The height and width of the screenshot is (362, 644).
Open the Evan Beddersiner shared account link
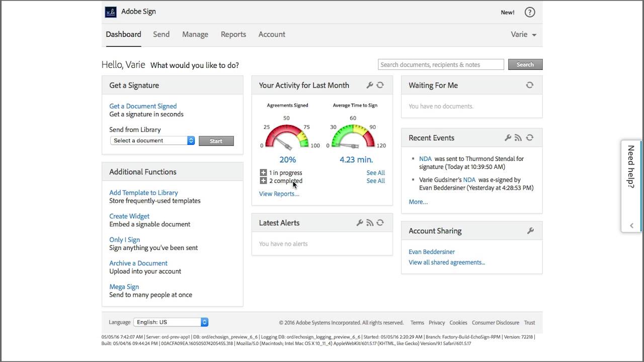point(432,251)
